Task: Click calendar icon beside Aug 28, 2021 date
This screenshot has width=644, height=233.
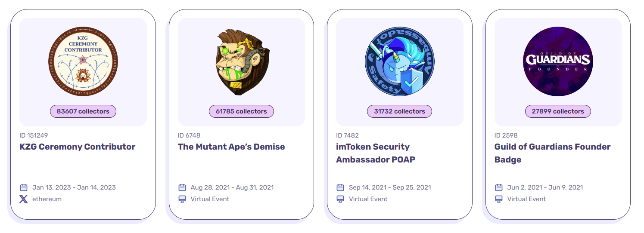Action: click(182, 187)
